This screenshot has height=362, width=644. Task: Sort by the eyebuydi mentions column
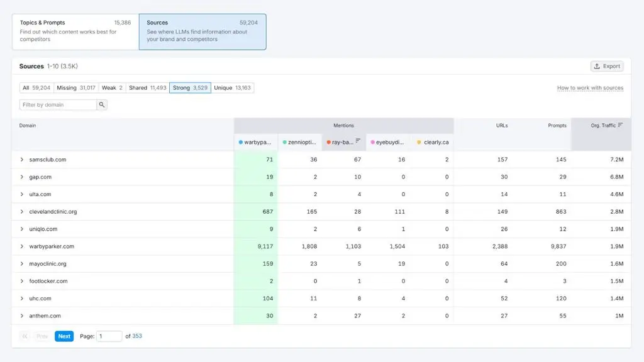pos(387,143)
